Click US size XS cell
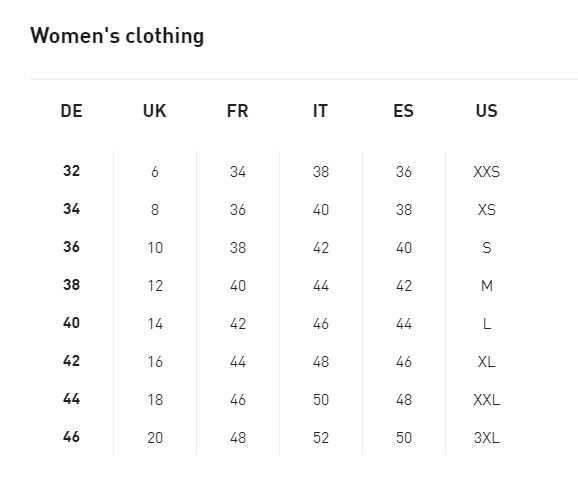Viewport: 578px width, 490px height. (487, 210)
